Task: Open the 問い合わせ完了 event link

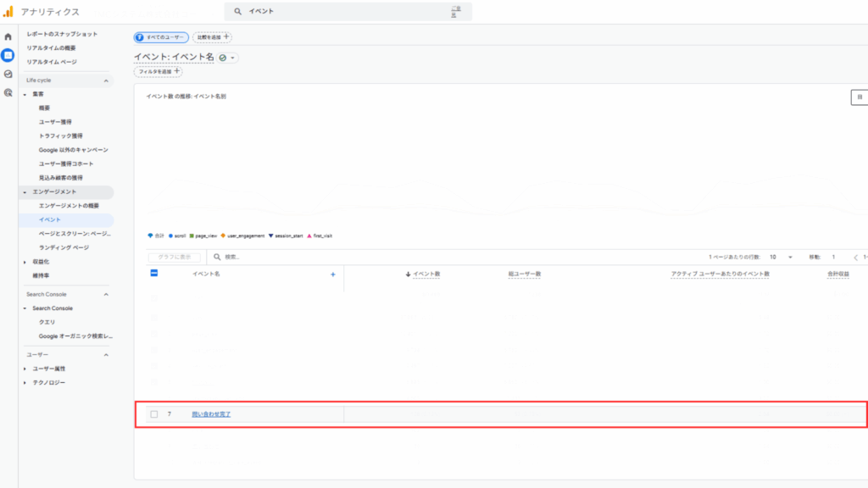Action: 211,414
